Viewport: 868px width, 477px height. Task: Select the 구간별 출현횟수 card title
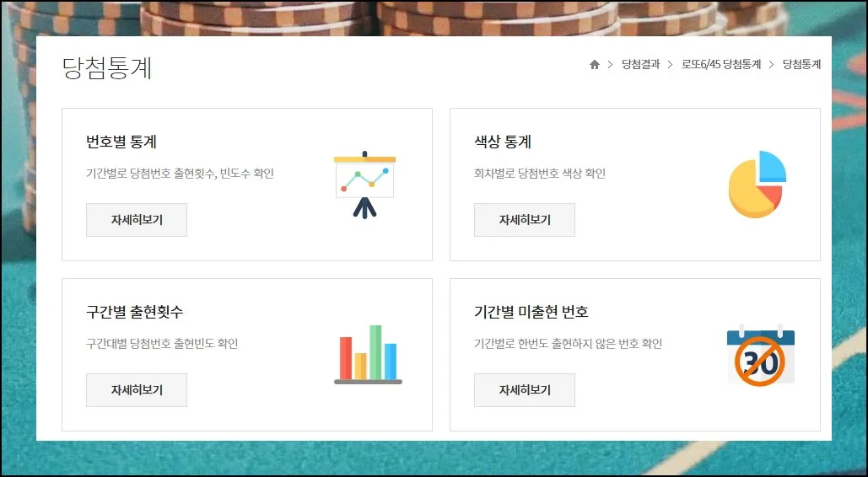[x=134, y=312]
